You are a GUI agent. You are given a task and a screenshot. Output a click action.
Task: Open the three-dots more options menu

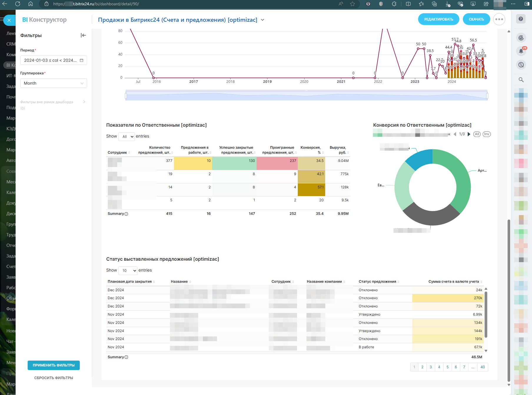pos(499,19)
